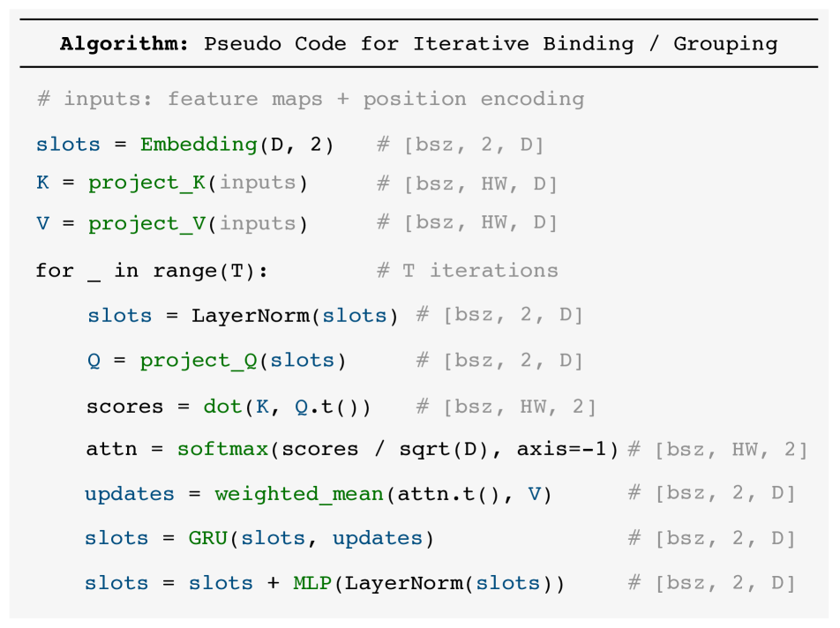The height and width of the screenshot is (628, 840).
Task: Select the 'weighted_mean' function name
Action: (299, 494)
